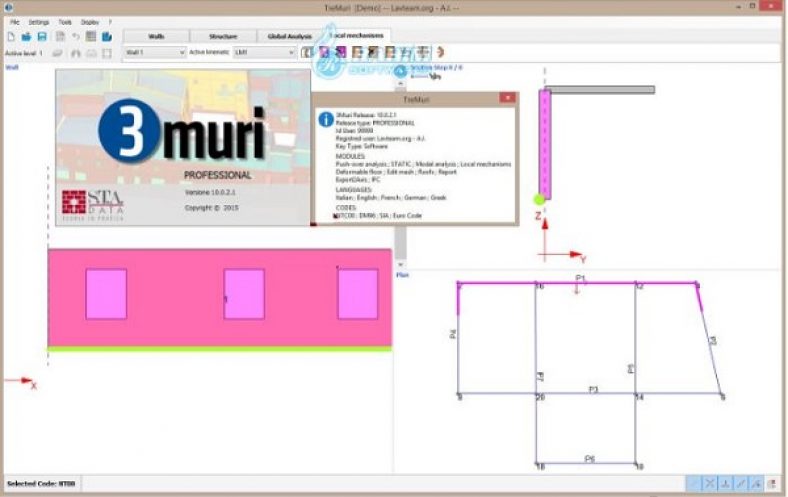Click the square outline icon in second toolbar row

107,53
